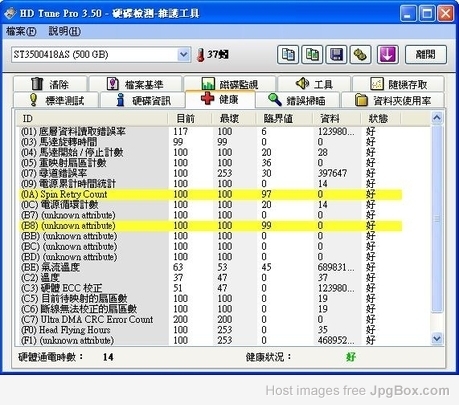Switch to the 錯誤掃瞄 tab
This screenshot has width=459, height=405.
pos(298,100)
